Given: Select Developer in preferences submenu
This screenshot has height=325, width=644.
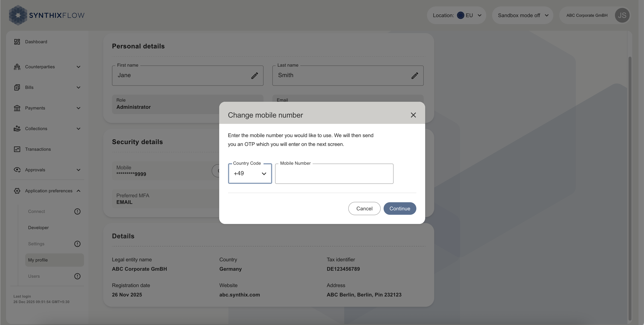Looking at the screenshot, I should pos(38,228).
